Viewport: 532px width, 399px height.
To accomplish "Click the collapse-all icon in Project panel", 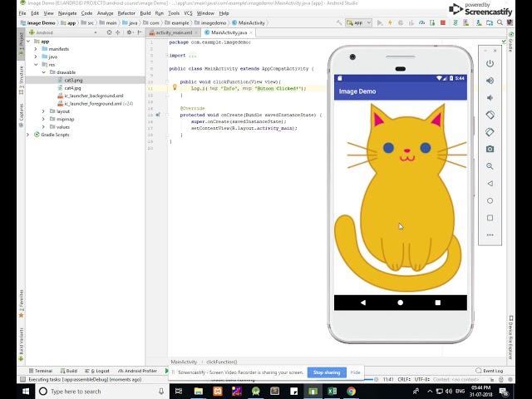I will (x=118, y=32).
